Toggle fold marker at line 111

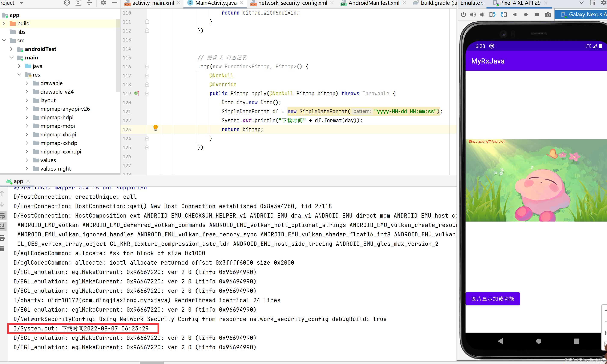coord(147,22)
